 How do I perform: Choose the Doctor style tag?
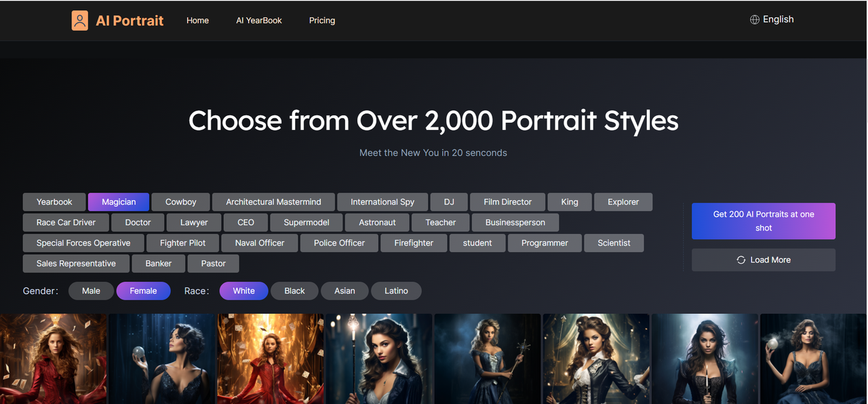138,222
